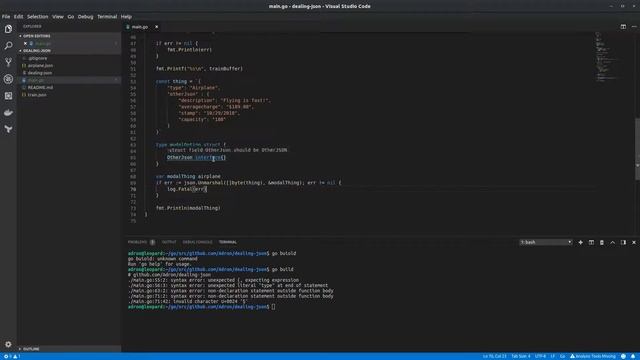Click the errors and warnings status indicator
Viewport: 640px width, 360px height.
click(x=12, y=356)
